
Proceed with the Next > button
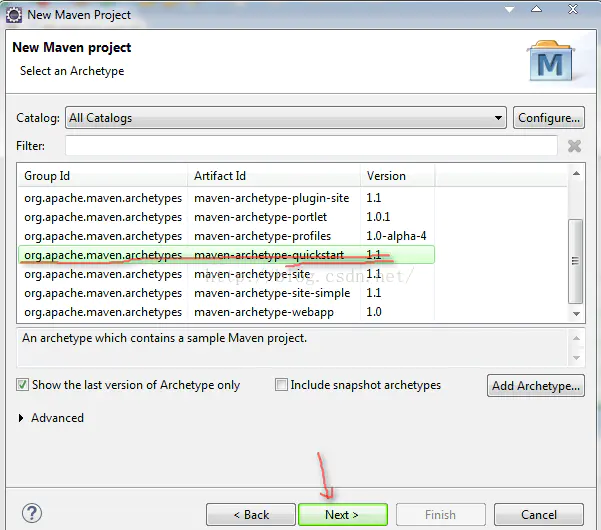click(x=343, y=514)
